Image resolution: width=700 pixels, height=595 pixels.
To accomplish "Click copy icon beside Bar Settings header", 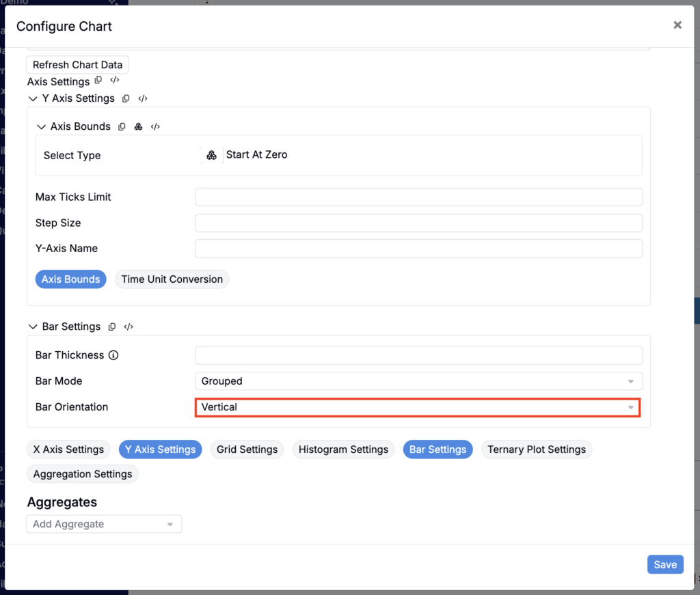I will tap(112, 327).
